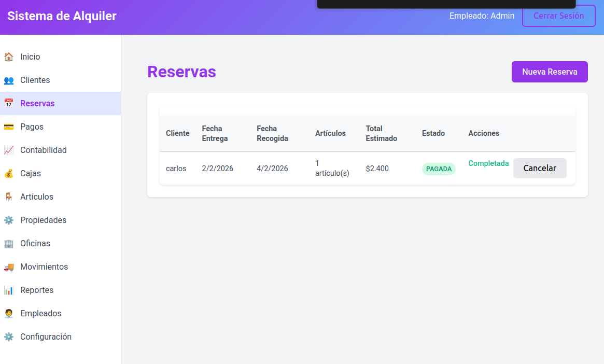
Task: Click the bar chart icon beside Reportes
Action: [x=9, y=290]
